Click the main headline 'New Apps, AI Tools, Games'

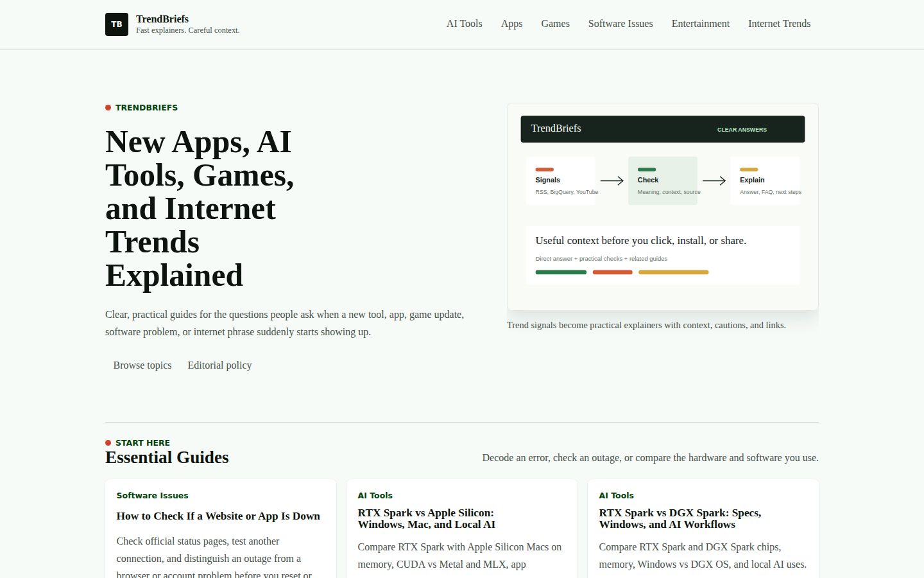point(200,209)
